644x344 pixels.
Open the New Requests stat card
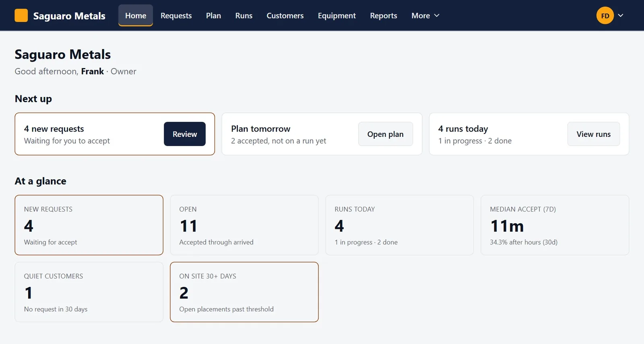(x=89, y=225)
